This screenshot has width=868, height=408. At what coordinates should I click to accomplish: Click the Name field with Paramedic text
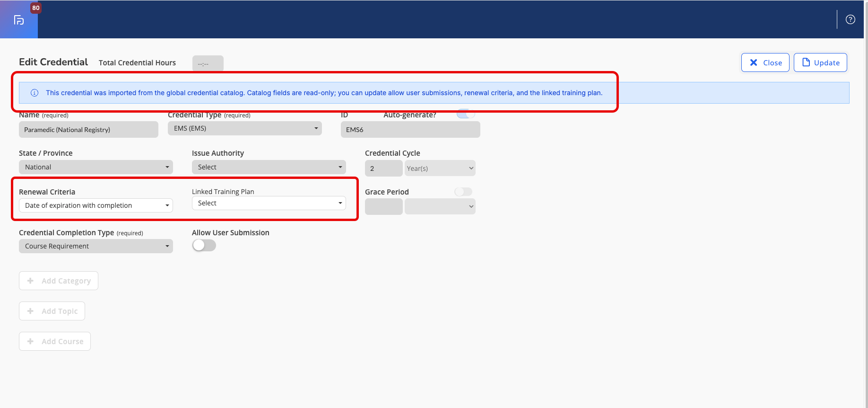point(88,130)
